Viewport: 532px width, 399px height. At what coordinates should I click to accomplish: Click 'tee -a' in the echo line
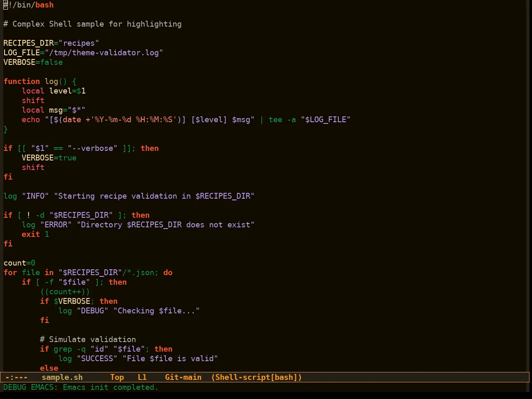coord(282,120)
